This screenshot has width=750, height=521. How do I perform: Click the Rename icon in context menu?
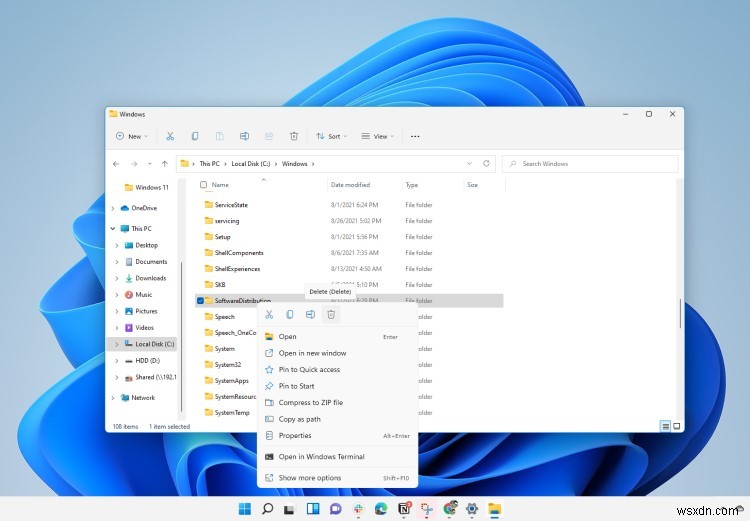point(310,314)
